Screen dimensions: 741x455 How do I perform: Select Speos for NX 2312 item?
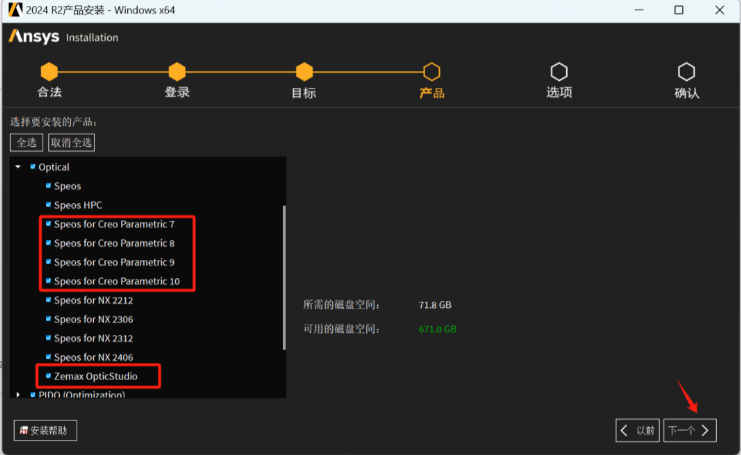pos(93,338)
